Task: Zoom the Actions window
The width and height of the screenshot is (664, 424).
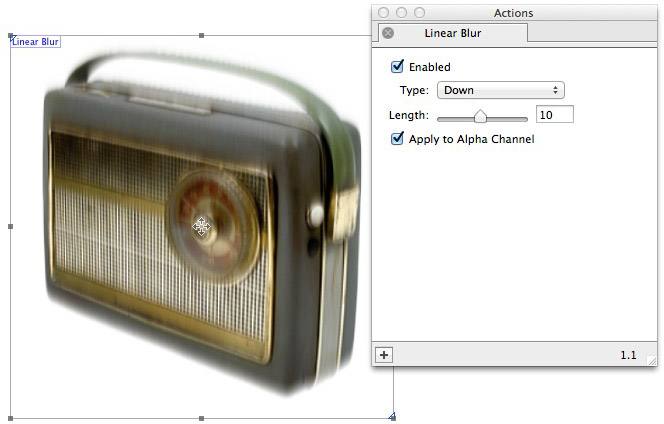Action: click(419, 13)
